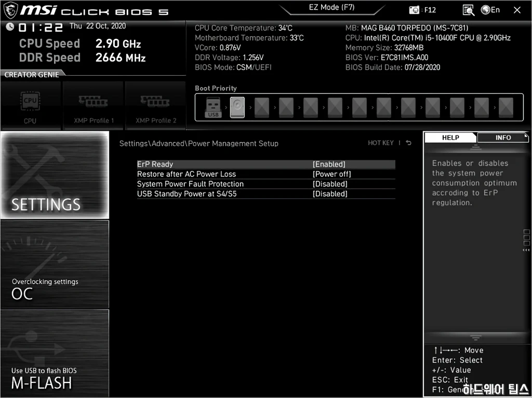Change System Power Fault Protection value
The width and height of the screenshot is (532, 398).
click(330, 184)
